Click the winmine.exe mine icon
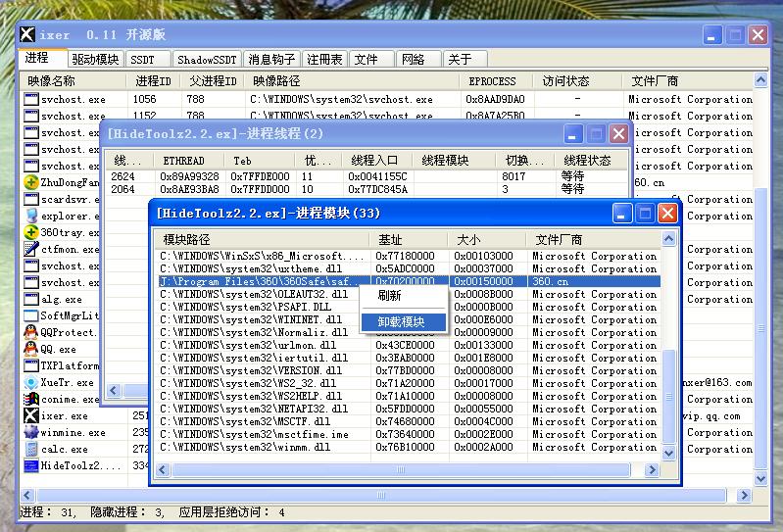 pos(31,432)
